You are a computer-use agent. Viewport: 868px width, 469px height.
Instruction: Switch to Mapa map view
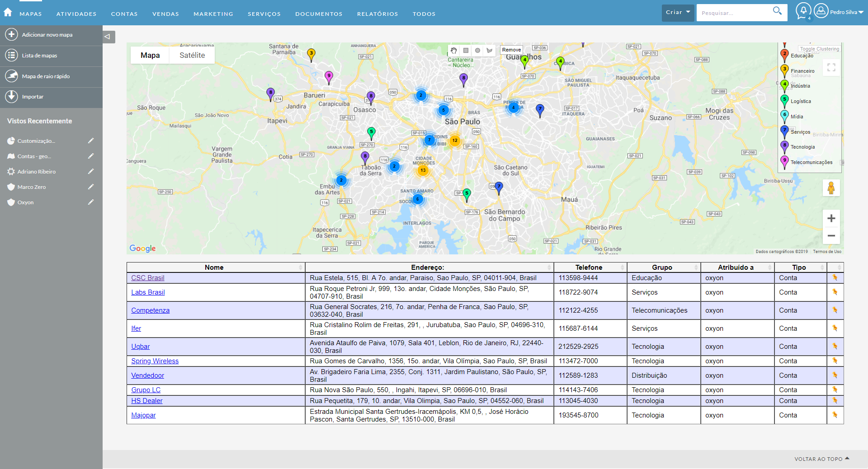click(150, 55)
